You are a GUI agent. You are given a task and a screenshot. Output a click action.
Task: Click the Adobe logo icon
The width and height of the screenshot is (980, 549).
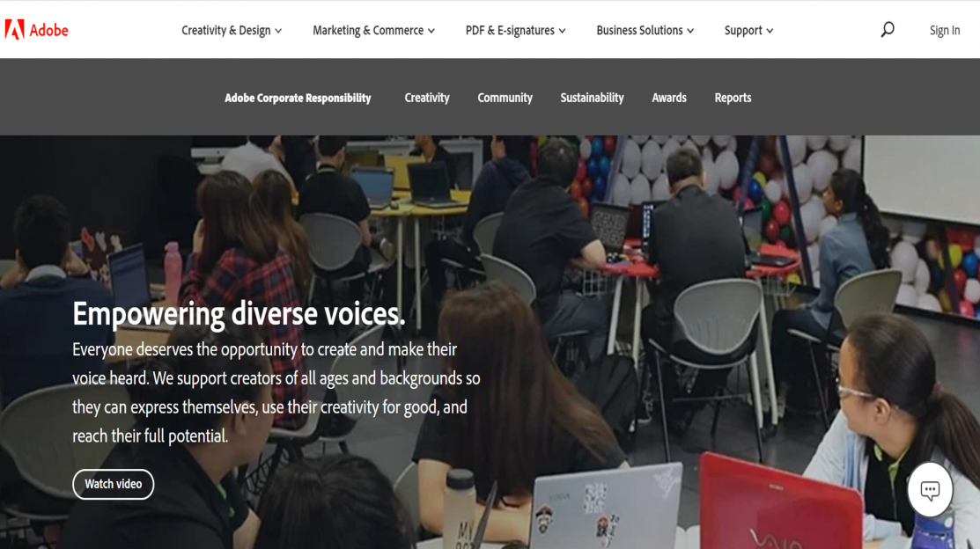pyautogui.click(x=14, y=29)
